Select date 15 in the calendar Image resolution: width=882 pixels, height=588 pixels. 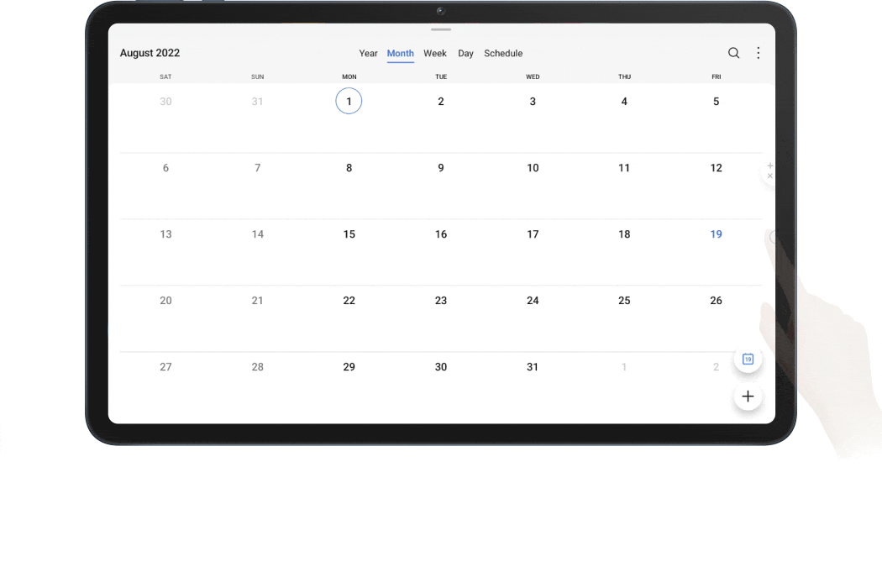point(349,234)
